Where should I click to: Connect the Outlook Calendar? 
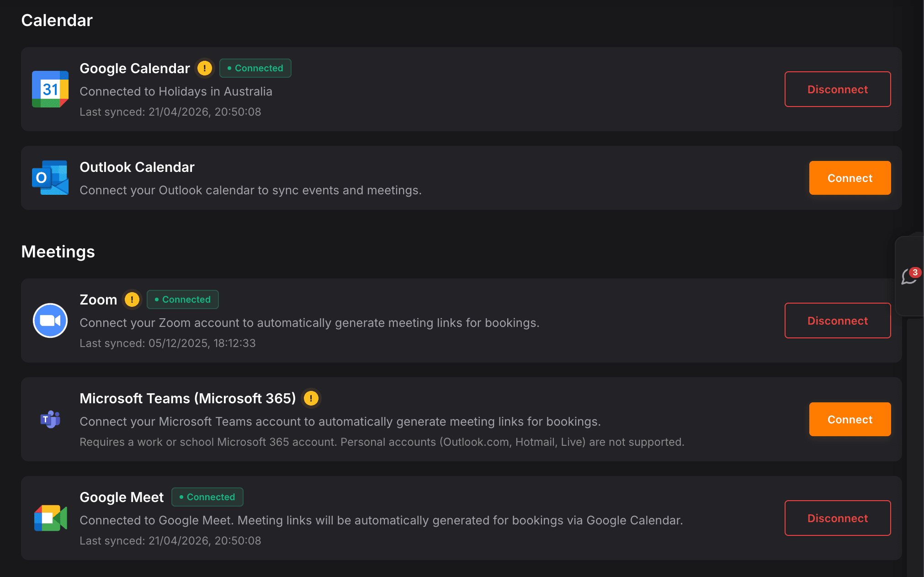coord(850,178)
